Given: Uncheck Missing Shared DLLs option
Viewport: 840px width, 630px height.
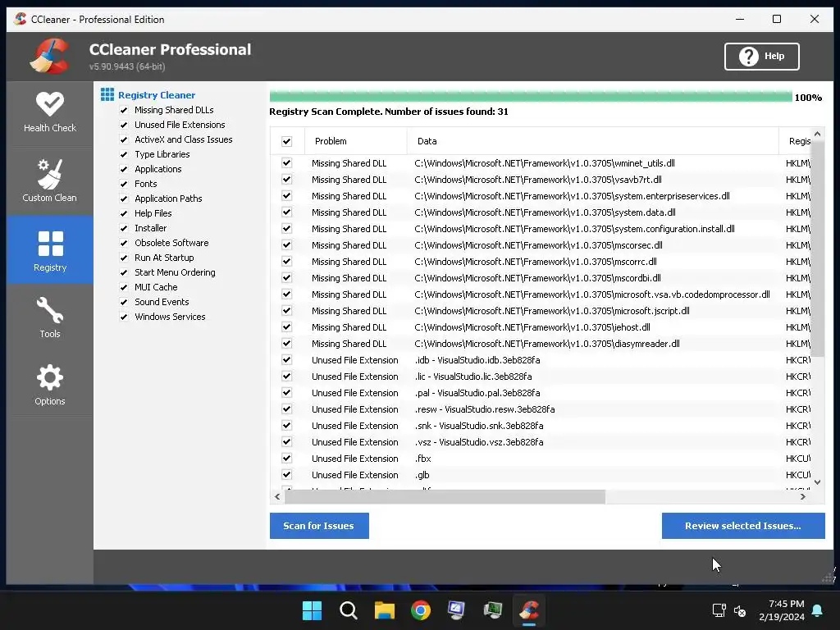Looking at the screenshot, I should coord(124,110).
